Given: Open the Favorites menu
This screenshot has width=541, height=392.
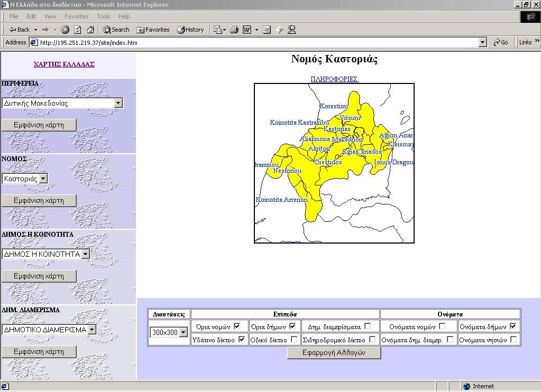Looking at the screenshot, I should pyautogui.click(x=76, y=16).
